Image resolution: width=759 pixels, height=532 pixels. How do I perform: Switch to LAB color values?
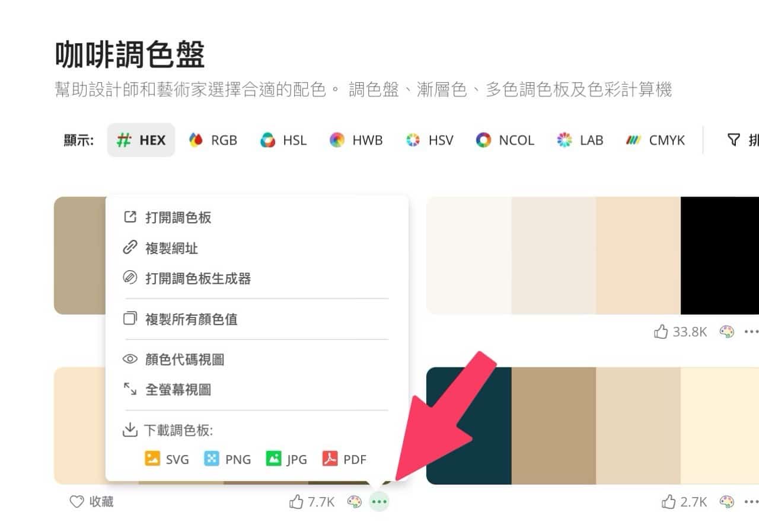[563, 140]
